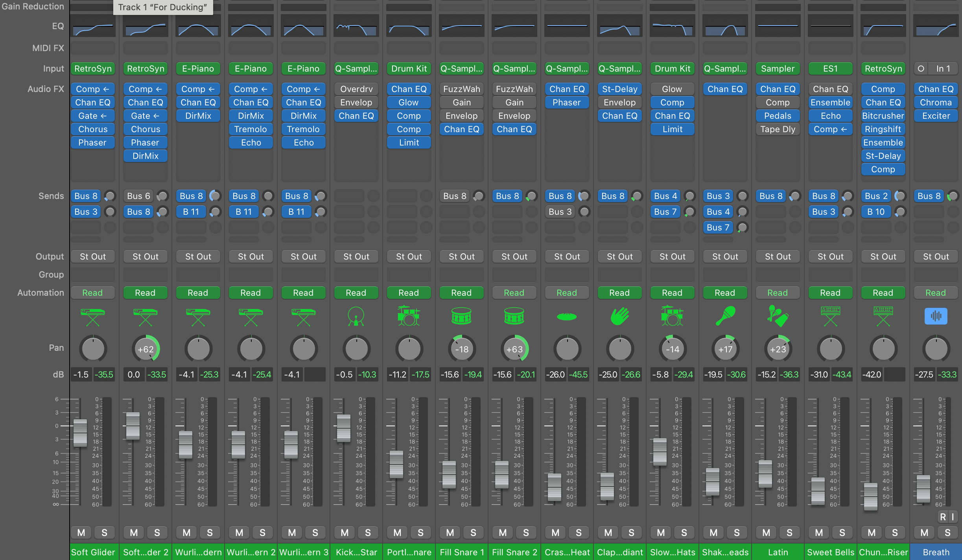Screen dimensions: 962x560
Task: Click the Breath audio waveform icon
Action: pyautogui.click(x=936, y=316)
